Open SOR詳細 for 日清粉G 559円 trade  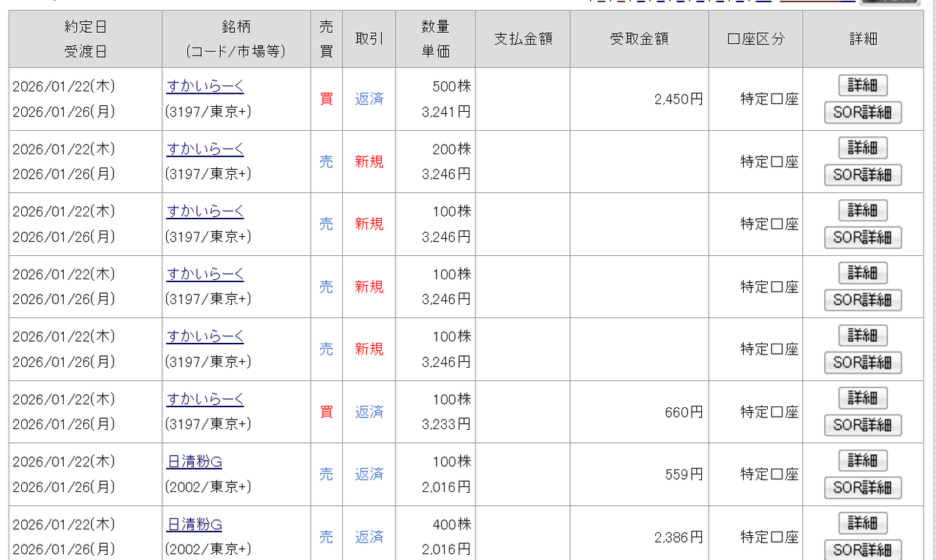pos(862,488)
